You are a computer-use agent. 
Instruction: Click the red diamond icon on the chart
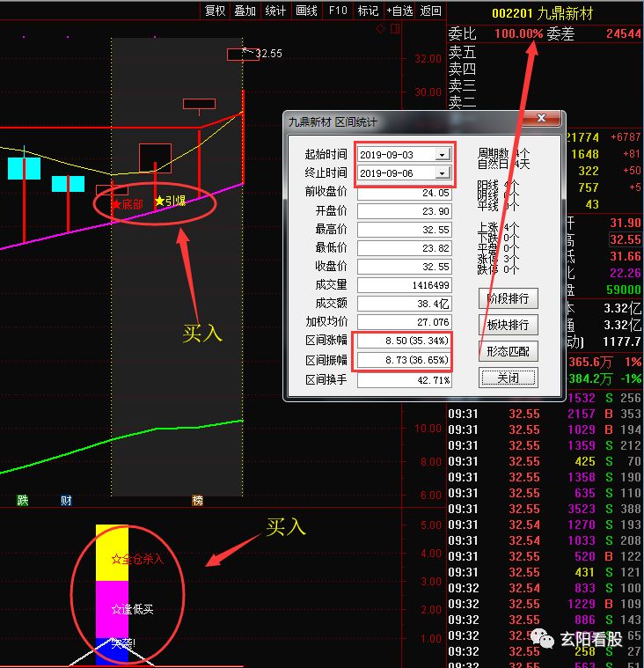click(380, 29)
